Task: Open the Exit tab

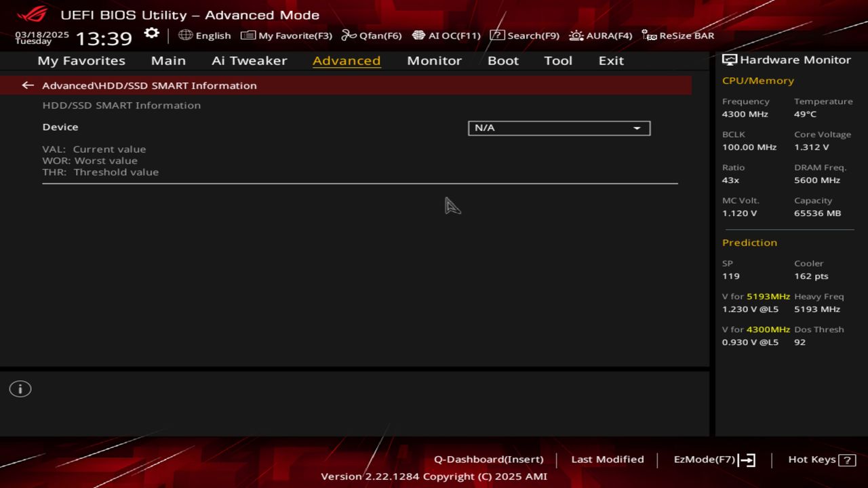Action: [611, 60]
